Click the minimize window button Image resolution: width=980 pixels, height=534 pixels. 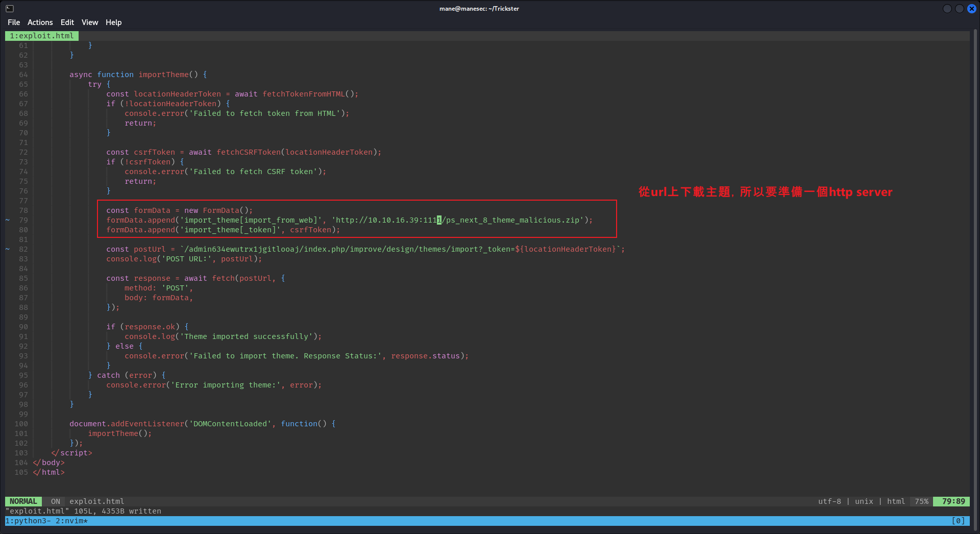947,9
